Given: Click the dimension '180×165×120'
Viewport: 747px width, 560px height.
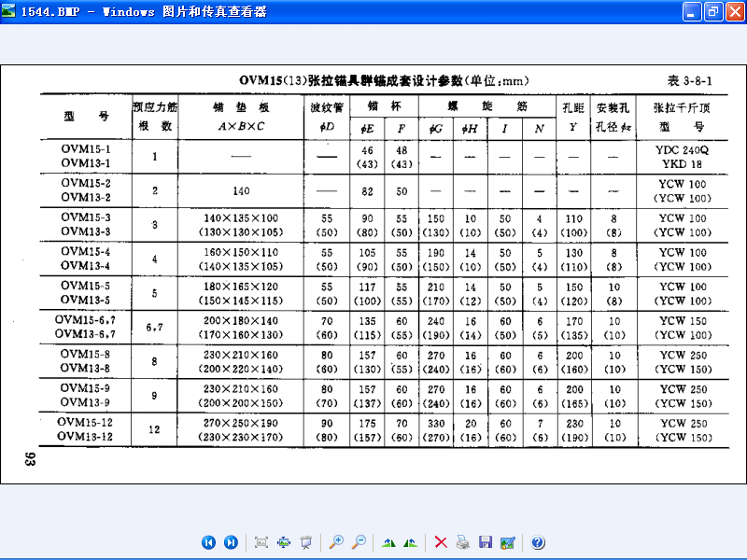Looking at the screenshot, I should tap(241, 287).
